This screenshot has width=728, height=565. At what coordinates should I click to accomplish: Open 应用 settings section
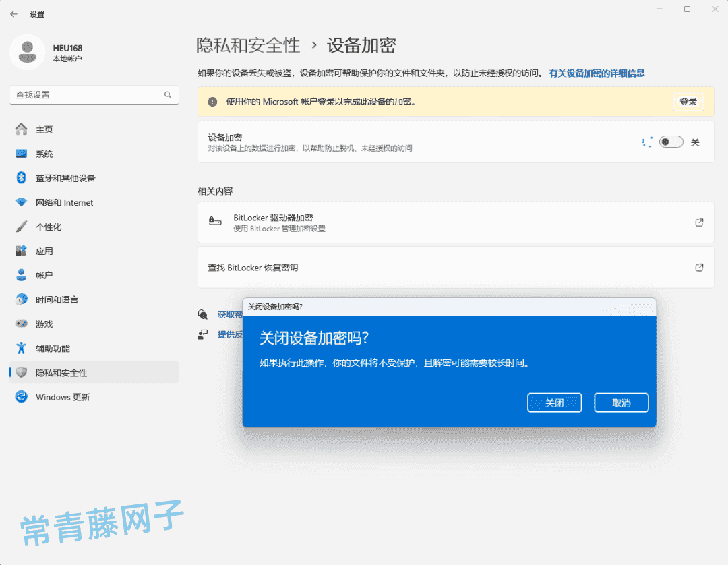(x=94, y=251)
